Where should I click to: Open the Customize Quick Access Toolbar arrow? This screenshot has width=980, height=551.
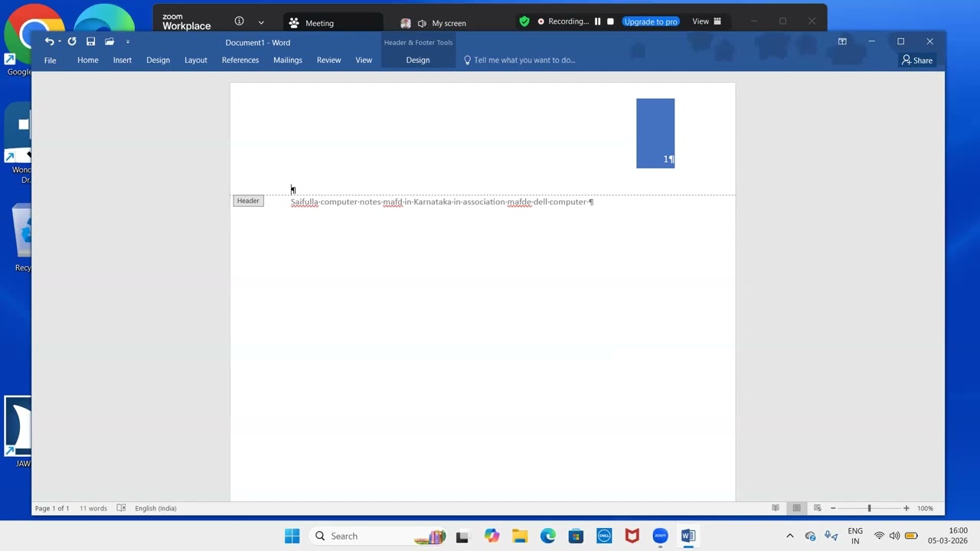(128, 42)
